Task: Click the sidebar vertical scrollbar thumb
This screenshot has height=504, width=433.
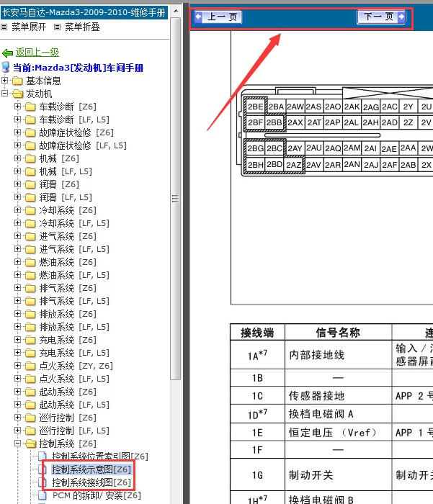Action: click(176, 198)
